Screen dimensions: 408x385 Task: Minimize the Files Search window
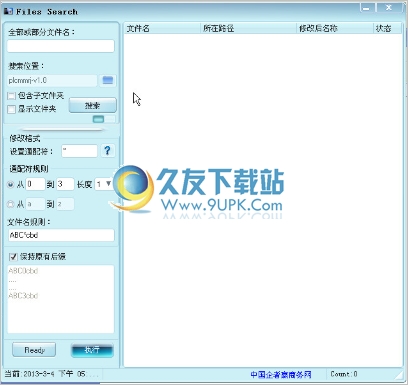point(367,8)
